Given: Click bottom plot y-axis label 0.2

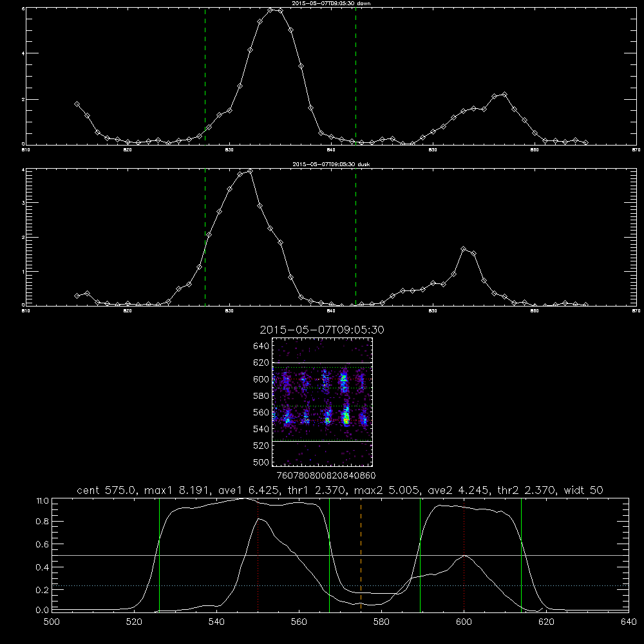Looking at the screenshot, I should [x=43, y=590].
